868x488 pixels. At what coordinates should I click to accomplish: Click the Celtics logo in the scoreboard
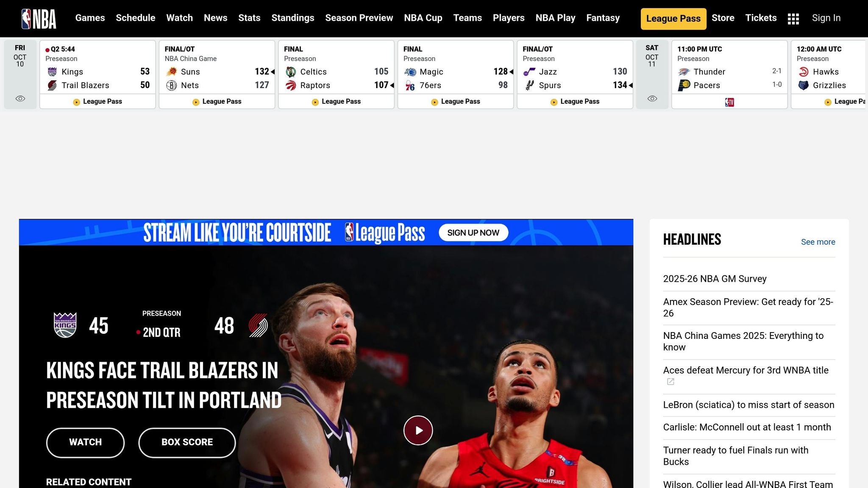coord(291,72)
